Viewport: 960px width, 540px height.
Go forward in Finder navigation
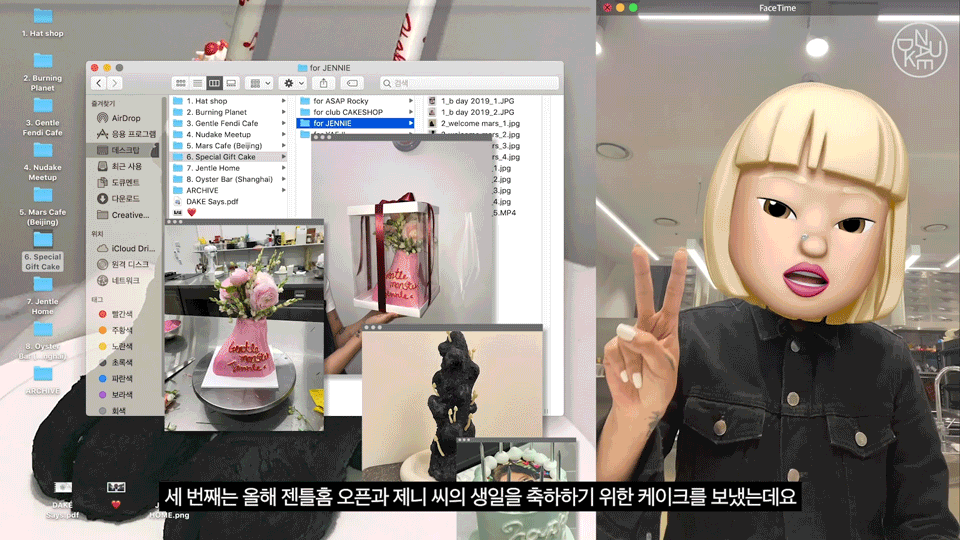[114, 83]
